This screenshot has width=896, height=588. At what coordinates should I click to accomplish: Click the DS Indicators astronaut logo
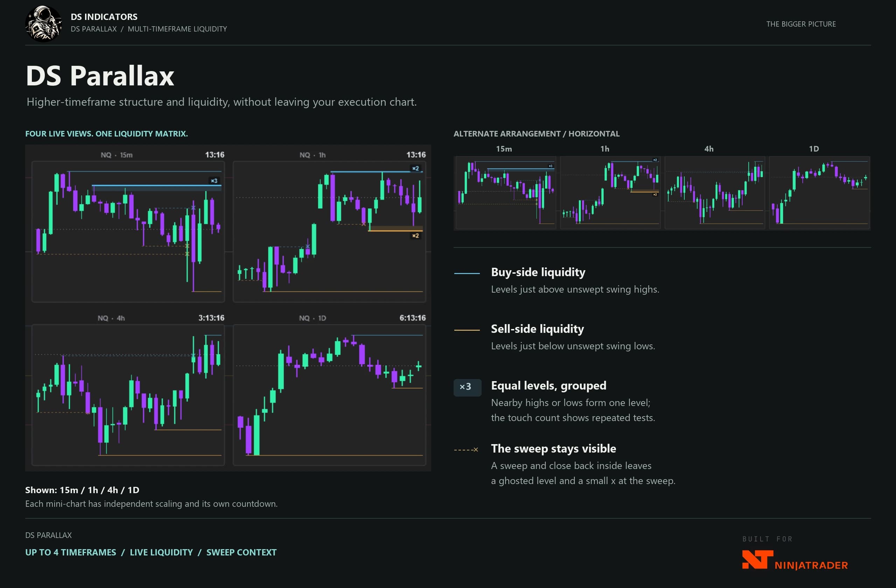point(43,23)
